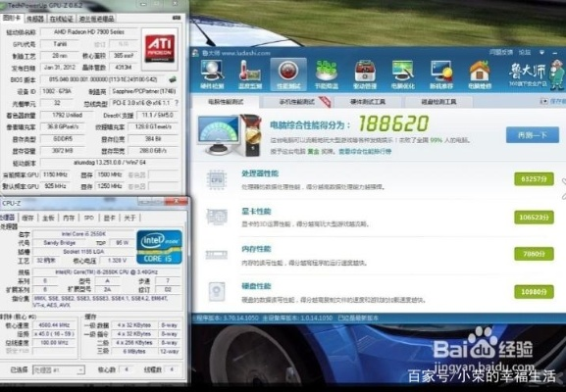566x392 pixels.
Task: Click the GDDR5 memory type value in GPU-Z
Action: pos(63,139)
